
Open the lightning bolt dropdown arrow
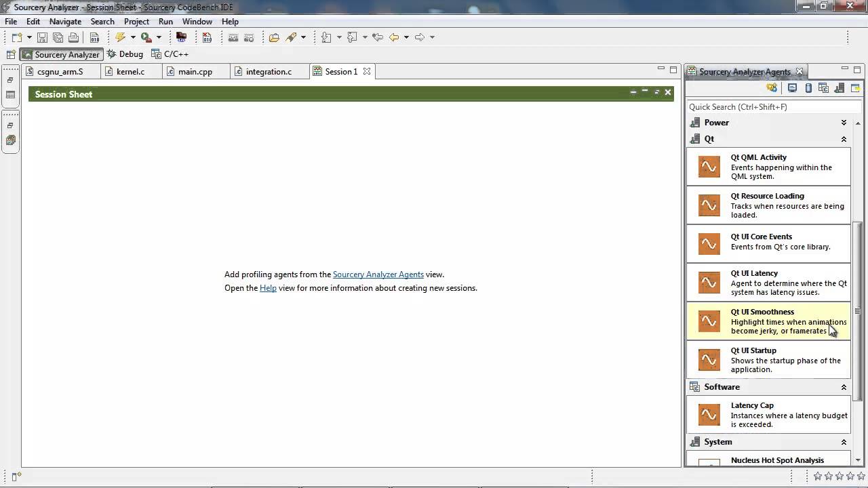coord(133,37)
